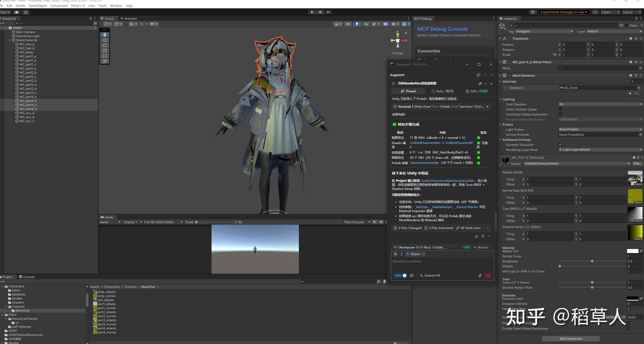Switch Augment Auto mode toggle
This screenshot has height=344, width=644.
(x=401, y=276)
